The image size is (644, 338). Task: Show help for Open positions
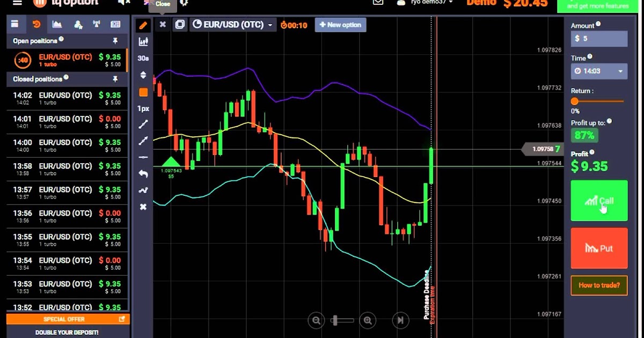(61, 39)
